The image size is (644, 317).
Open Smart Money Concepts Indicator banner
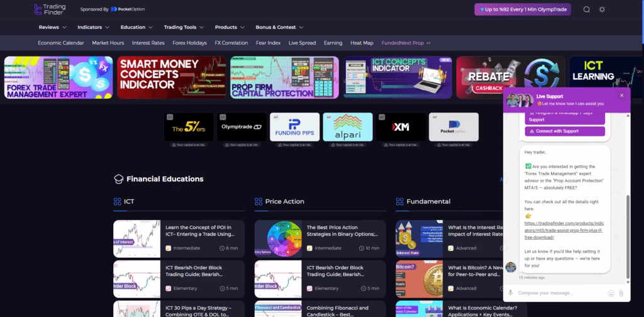click(x=171, y=77)
